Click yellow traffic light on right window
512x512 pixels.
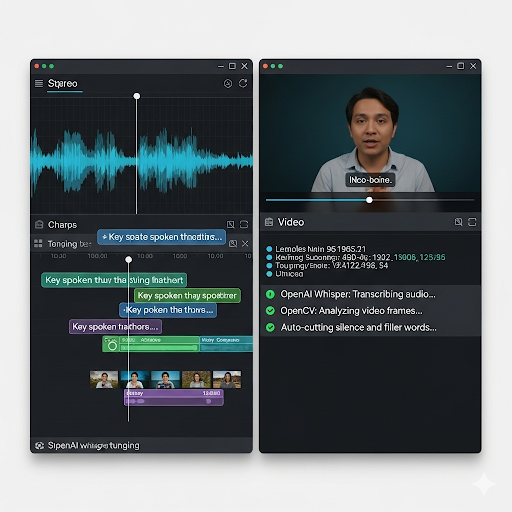pyautogui.click(x=273, y=66)
